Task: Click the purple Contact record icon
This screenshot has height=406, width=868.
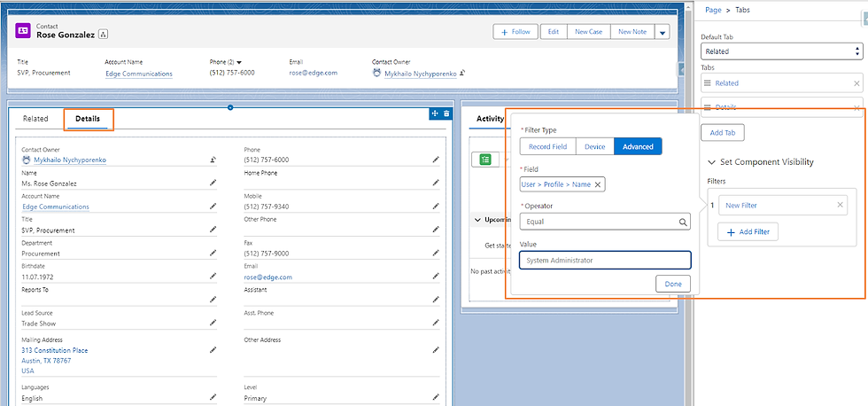Action: click(23, 31)
